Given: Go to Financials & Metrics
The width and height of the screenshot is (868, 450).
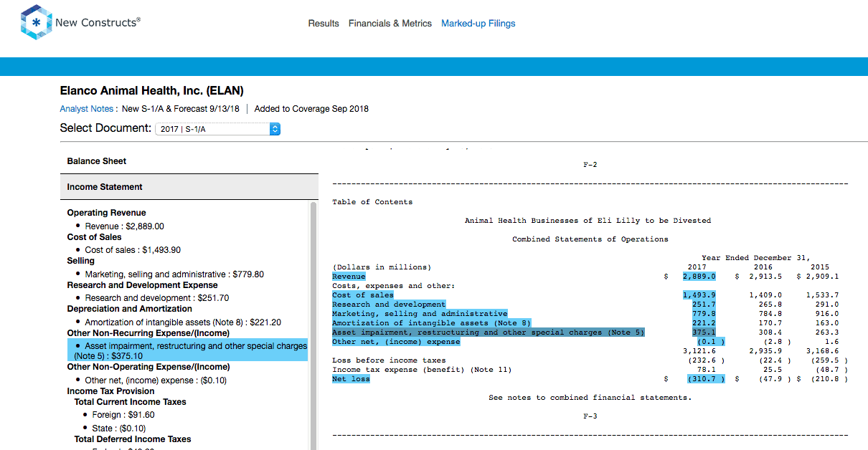Looking at the screenshot, I should [390, 23].
